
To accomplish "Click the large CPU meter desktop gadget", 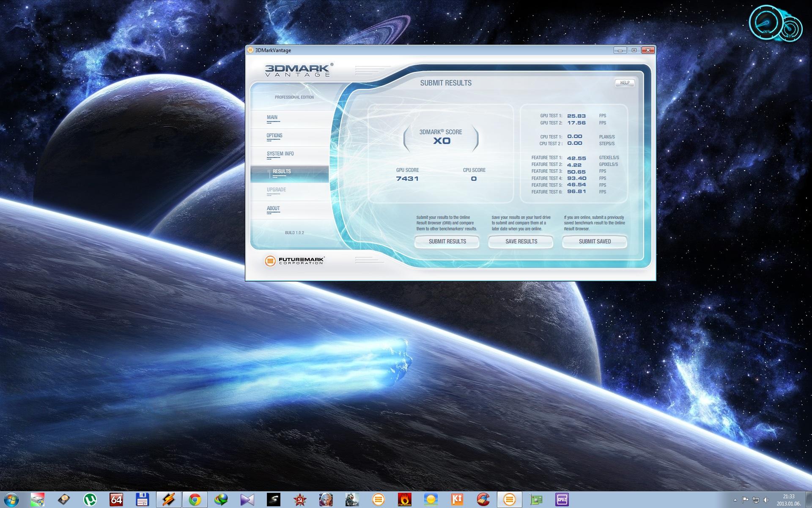I will (766, 23).
